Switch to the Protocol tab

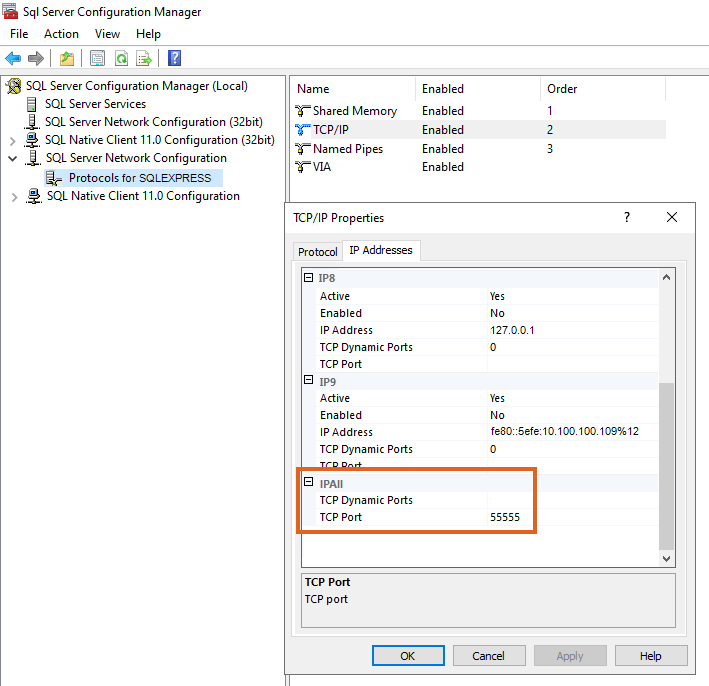tap(317, 252)
